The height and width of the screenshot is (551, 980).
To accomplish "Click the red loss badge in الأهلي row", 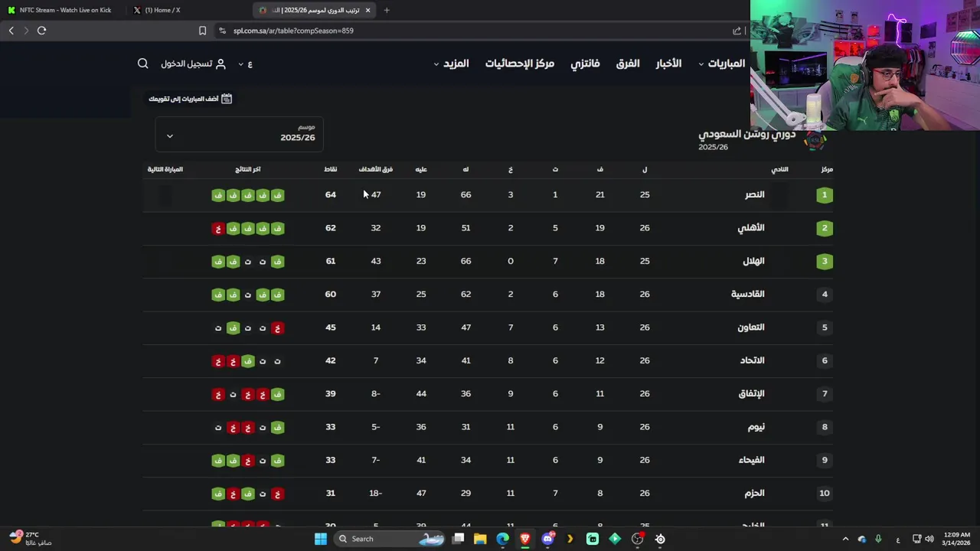I will [218, 228].
